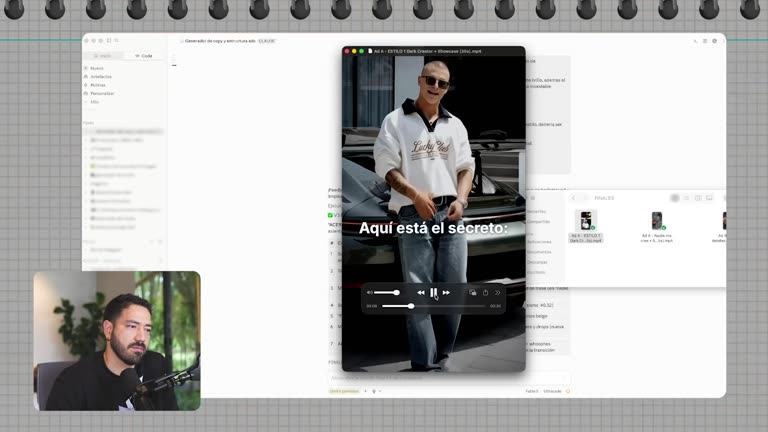This screenshot has height=432, width=768.
Task: Click the yellow icon at chat bottom right
Action: (568, 391)
